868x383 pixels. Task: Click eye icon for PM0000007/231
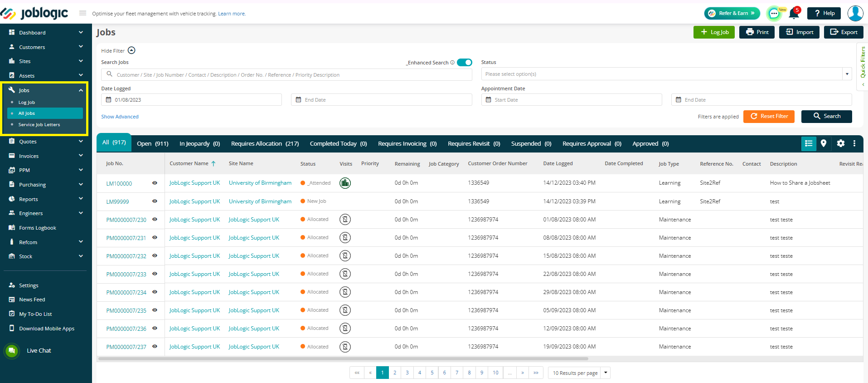(x=155, y=237)
